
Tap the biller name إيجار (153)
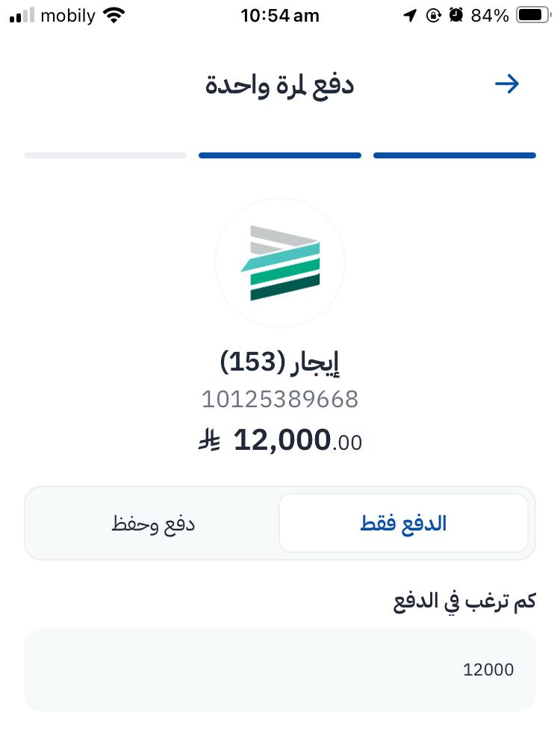click(x=280, y=362)
